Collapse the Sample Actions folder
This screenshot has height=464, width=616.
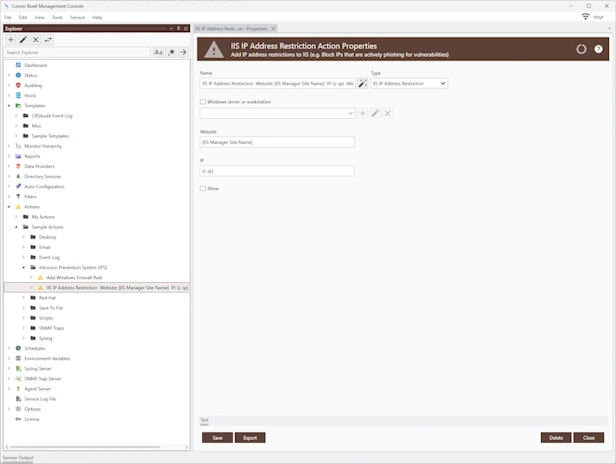16,227
